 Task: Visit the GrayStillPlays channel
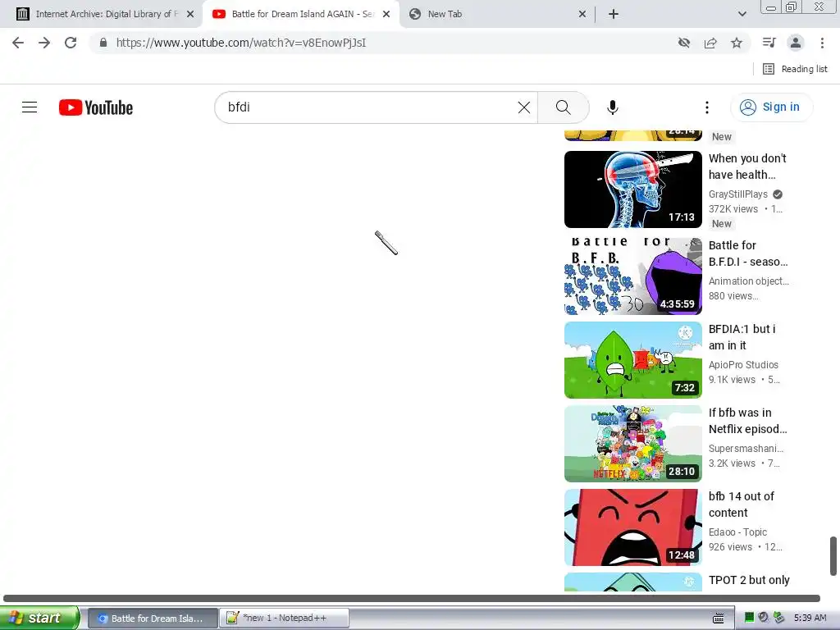coord(737,194)
